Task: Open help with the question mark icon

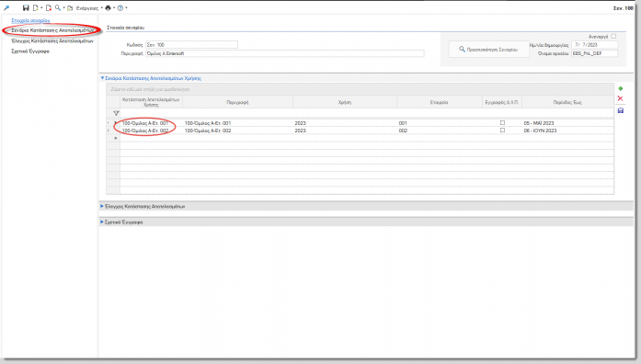Action: pos(120,7)
